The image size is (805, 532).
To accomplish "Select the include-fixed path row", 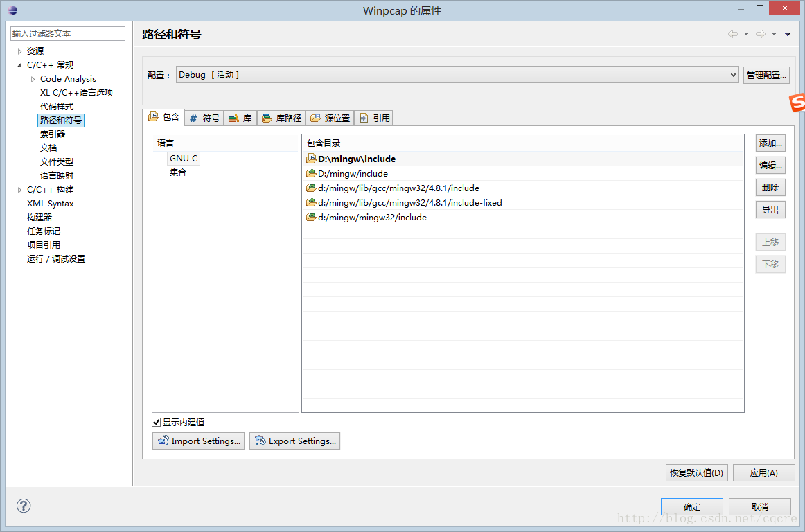I will click(522, 202).
